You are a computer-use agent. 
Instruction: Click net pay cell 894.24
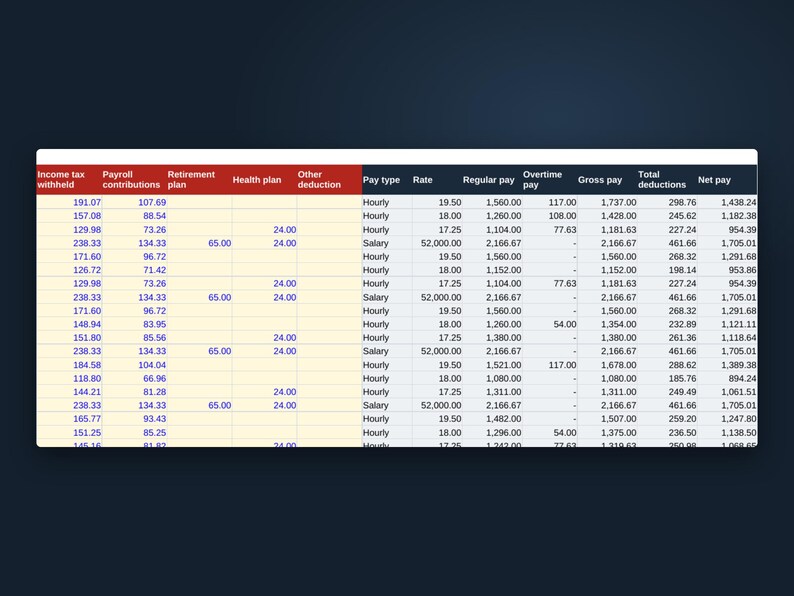(x=727, y=378)
